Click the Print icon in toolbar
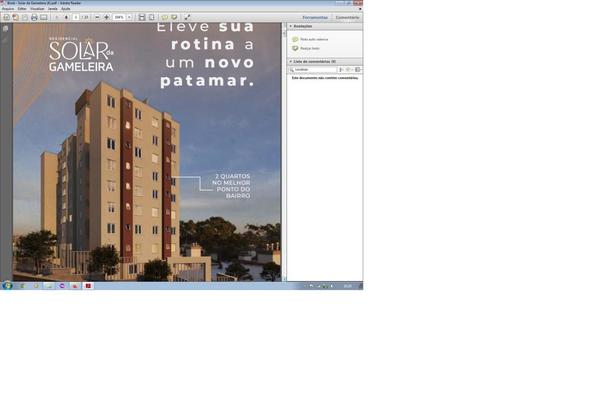 coord(34,17)
